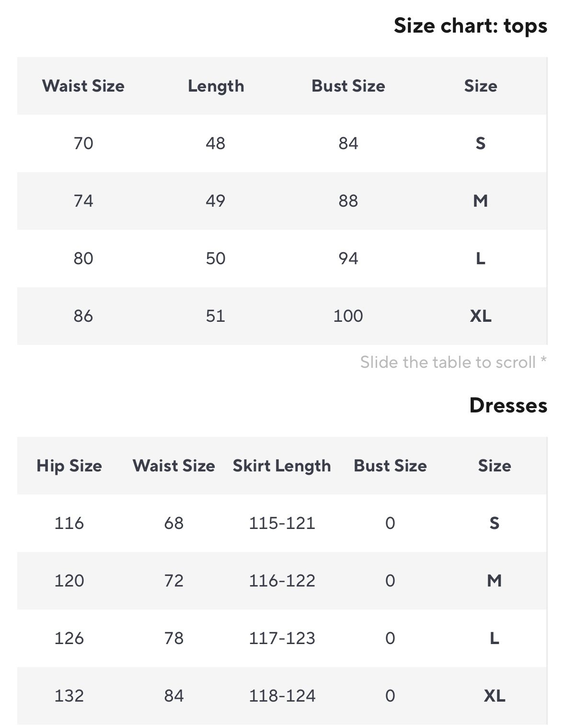Click the Bust Size header in tops table
565x728 pixels.
[x=348, y=86]
